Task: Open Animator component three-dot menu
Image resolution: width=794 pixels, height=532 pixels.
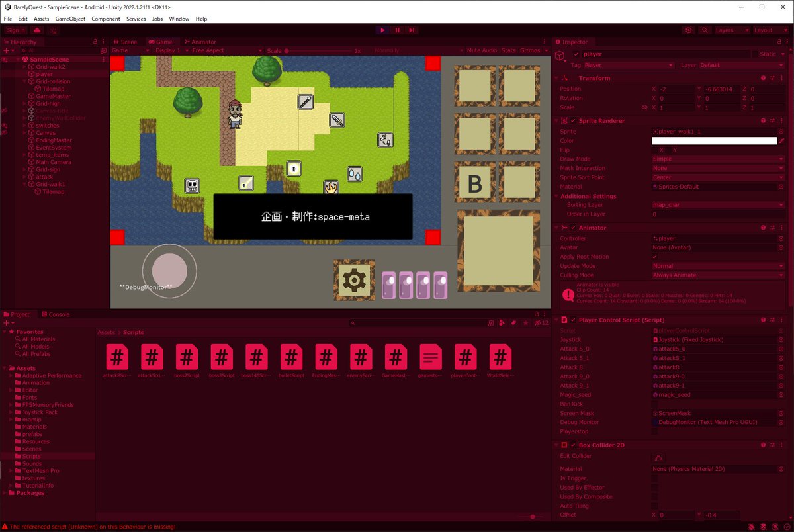Action: [x=781, y=228]
